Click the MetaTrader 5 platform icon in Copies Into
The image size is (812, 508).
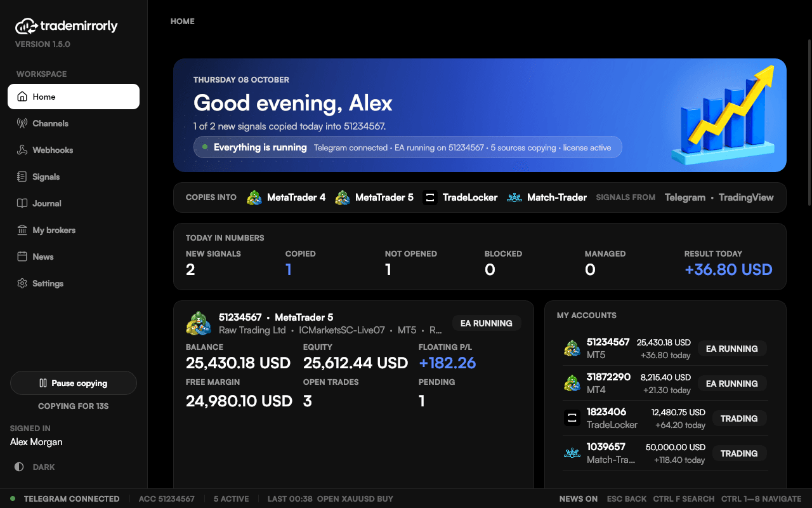click(x=343, y=197)
